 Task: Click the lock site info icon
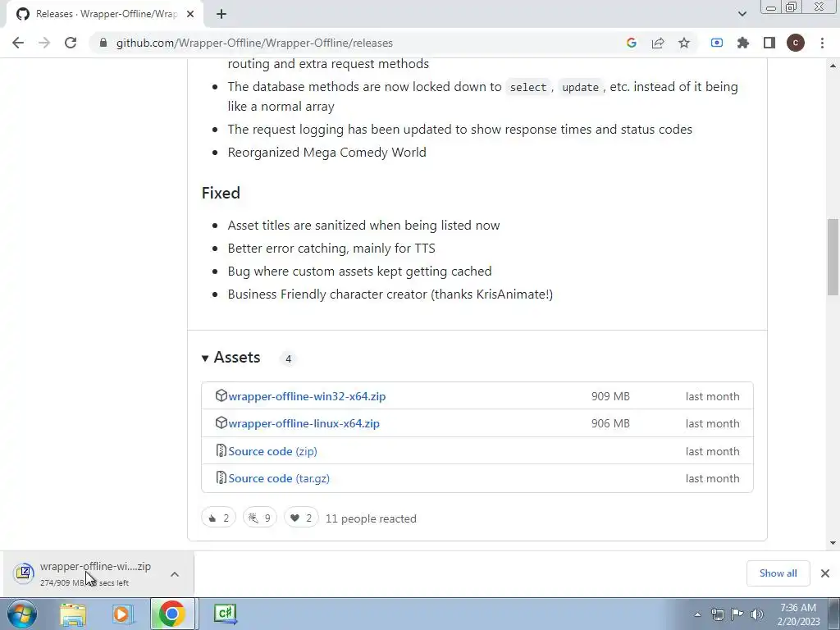coord(103,43)
